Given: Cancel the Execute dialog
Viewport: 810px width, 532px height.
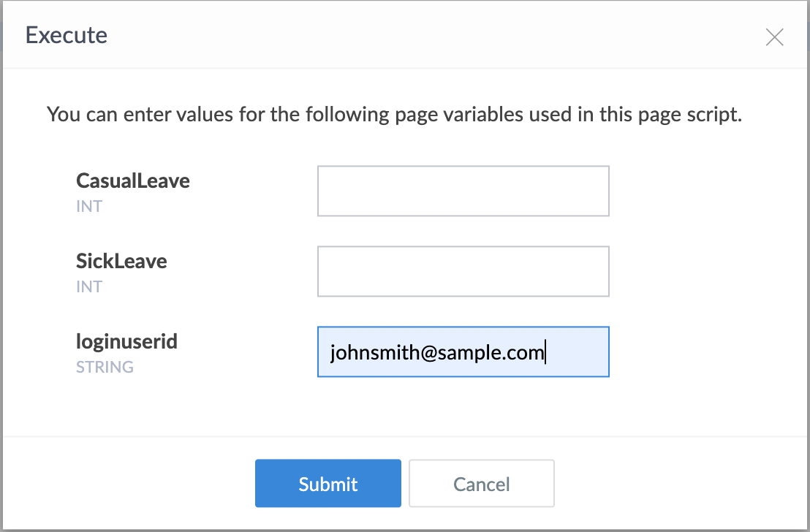Looking at the screenshot, I should (482, 484).
